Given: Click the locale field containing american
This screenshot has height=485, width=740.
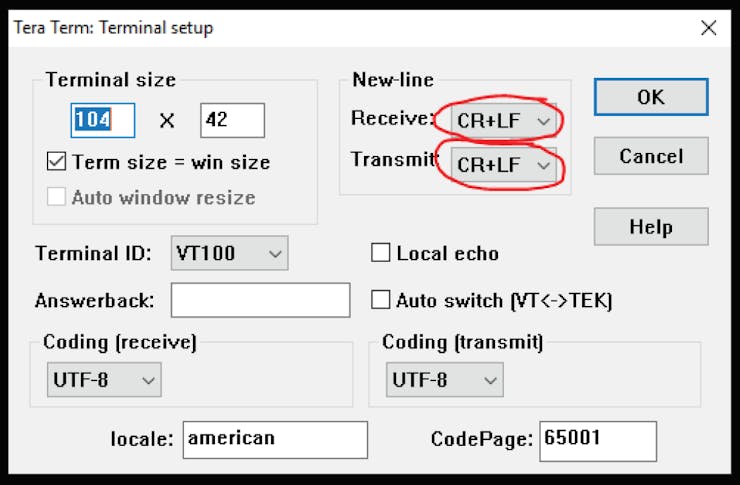Looking at the screenshot, I should pos(275,440).
